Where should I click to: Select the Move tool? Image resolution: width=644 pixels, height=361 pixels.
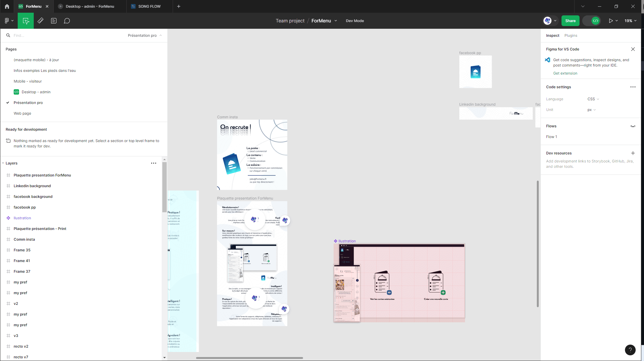tap(26, 21)
